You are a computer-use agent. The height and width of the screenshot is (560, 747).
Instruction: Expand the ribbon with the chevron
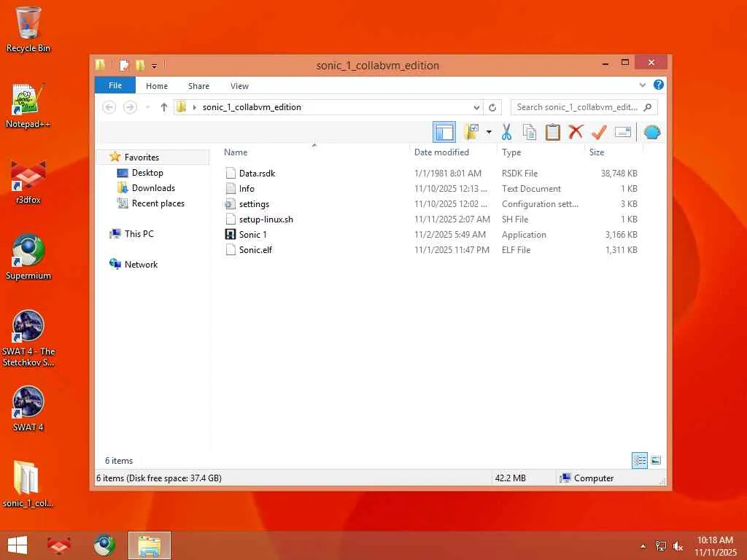pyautogui.click(x=642, y=85)
